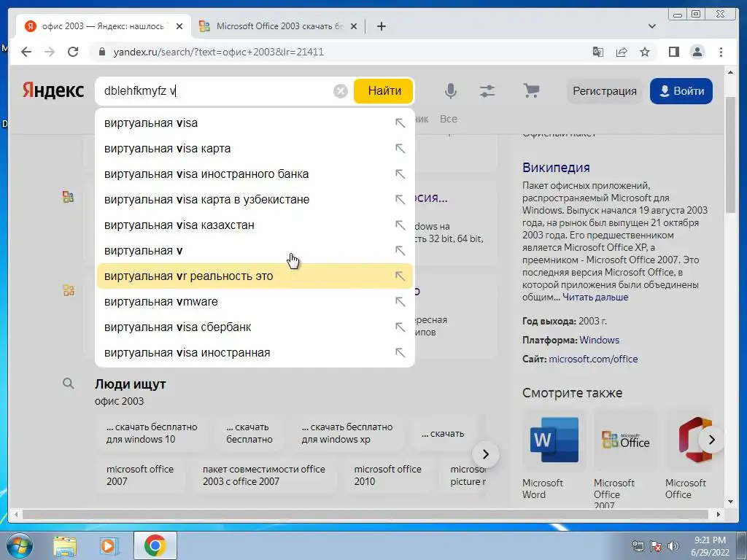Click the translate page icon in address bar
Viewport: 747px width, 560px height.
tap(598, 52)
